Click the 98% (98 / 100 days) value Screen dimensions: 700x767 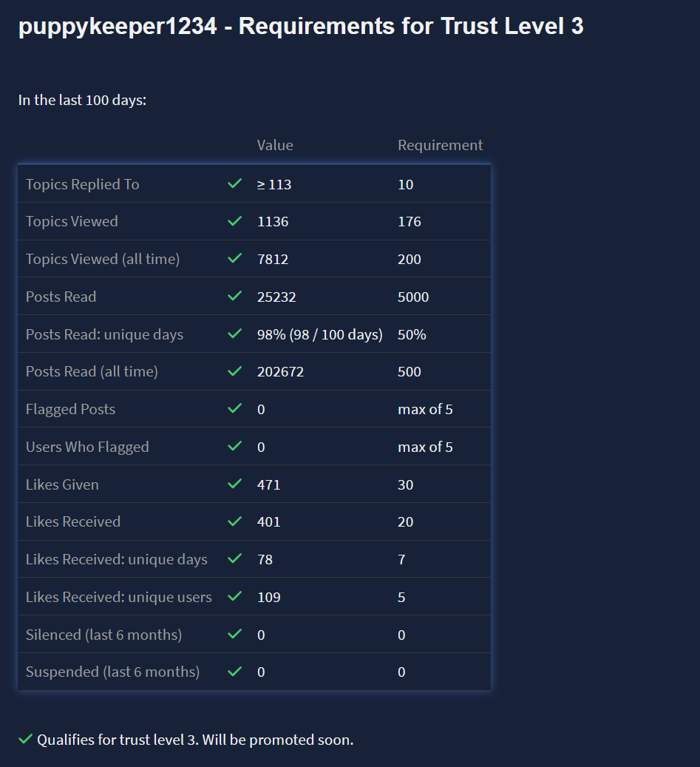pyautogui.click(x=319, y=334)
